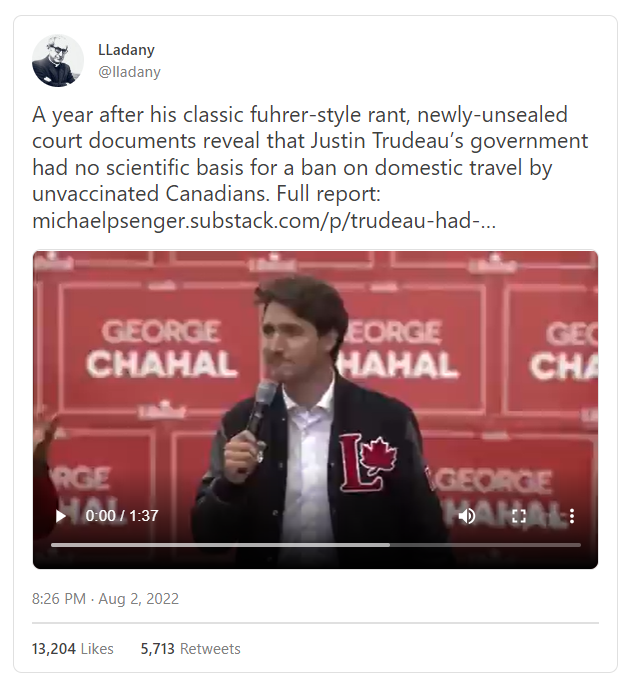Open the michaelpsenger.substack.com link
Screen dimensions: 627x684
[264, 221]
